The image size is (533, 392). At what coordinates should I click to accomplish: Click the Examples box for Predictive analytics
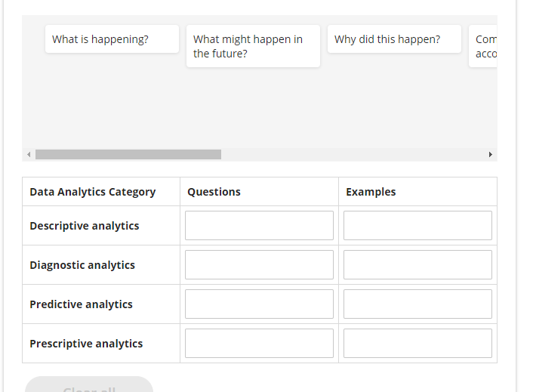(x=417, y=304)
